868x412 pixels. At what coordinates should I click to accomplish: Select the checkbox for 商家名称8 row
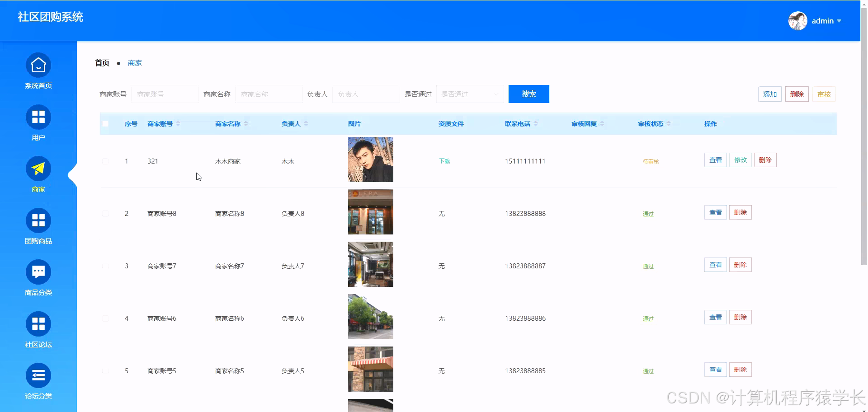click(x=105, y=213)
